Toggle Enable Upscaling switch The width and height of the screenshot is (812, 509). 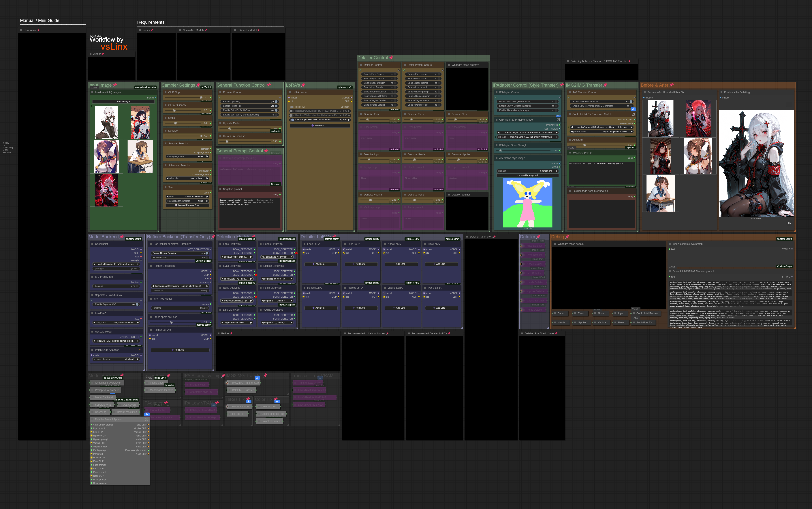coord(276,102)
